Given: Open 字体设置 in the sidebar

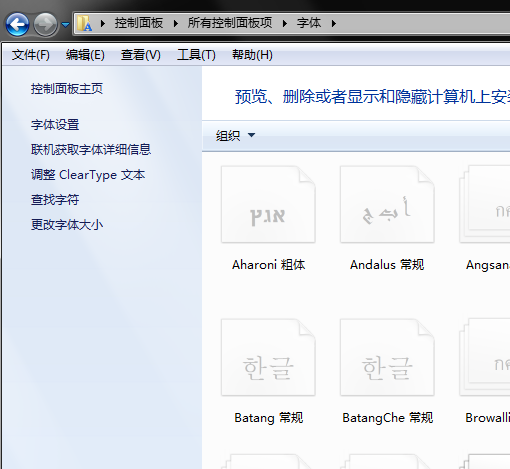Looking at the screenshot, I should 55,125.
